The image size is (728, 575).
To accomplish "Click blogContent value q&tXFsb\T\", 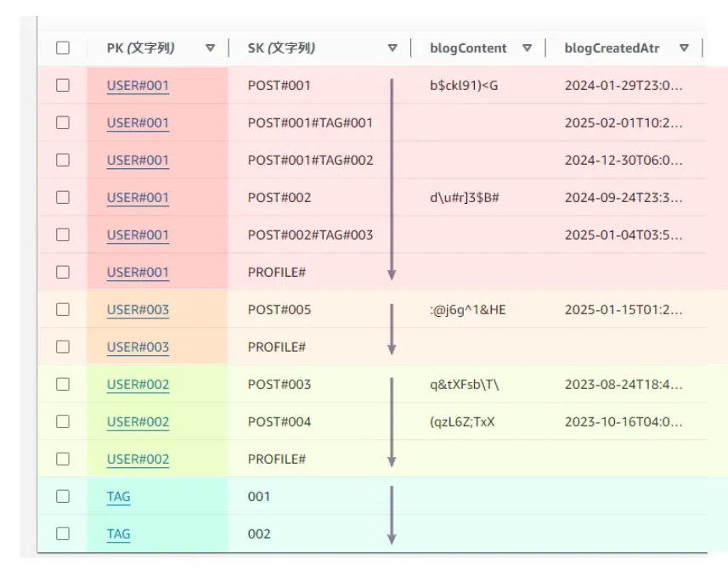I will [465, 384].
